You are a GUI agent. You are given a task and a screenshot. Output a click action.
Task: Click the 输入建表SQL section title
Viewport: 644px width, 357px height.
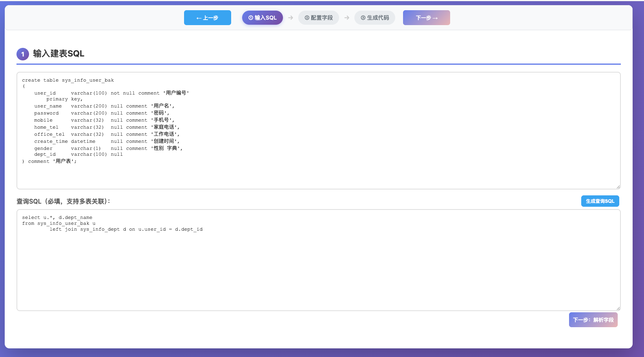pos(58,53)
